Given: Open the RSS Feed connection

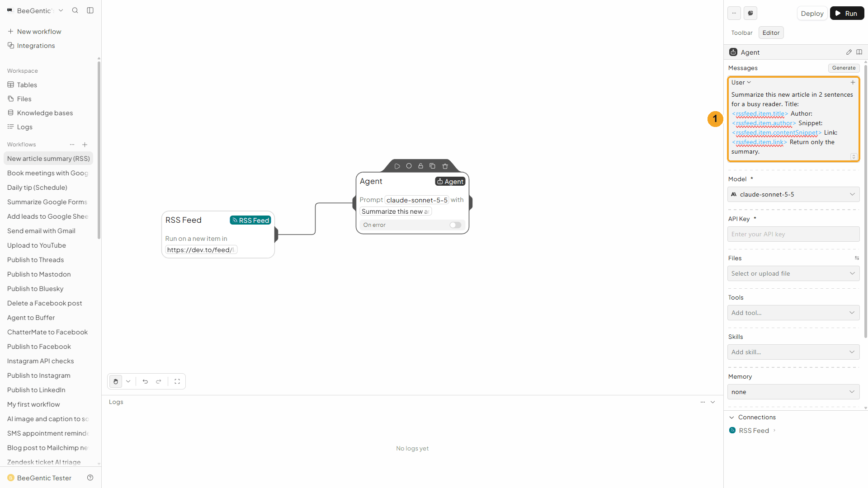Looking at the screenshot, I should tap(754, 431).
